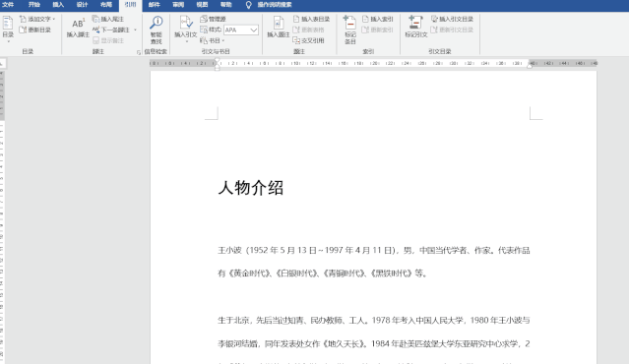Click the vertical ruler on the left
Image resolution: width=629 pixels, height=364 pixels.
click(2, 216)
